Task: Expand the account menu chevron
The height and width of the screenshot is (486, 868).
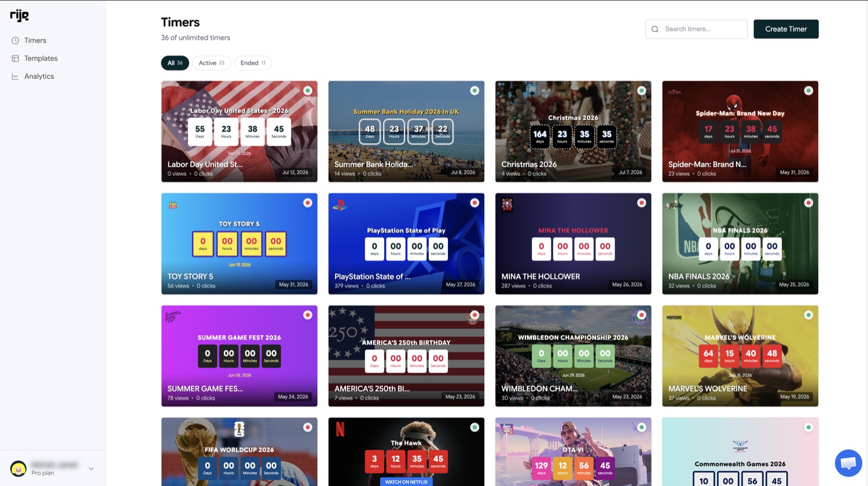Action: tap(91, 469)
